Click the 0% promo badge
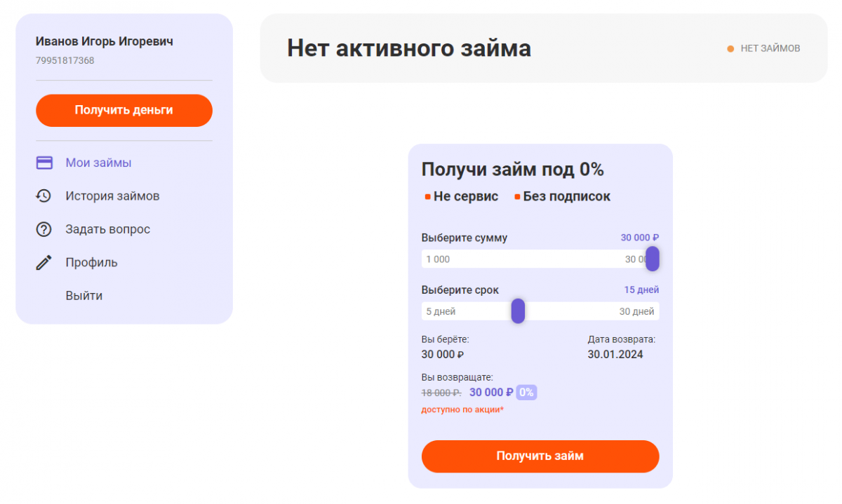This screenshot has height=504, width=842. click(526, 393)
